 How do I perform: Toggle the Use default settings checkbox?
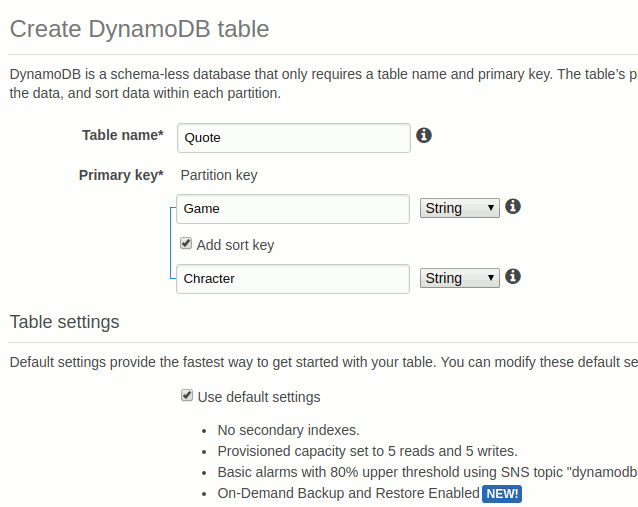187,395
